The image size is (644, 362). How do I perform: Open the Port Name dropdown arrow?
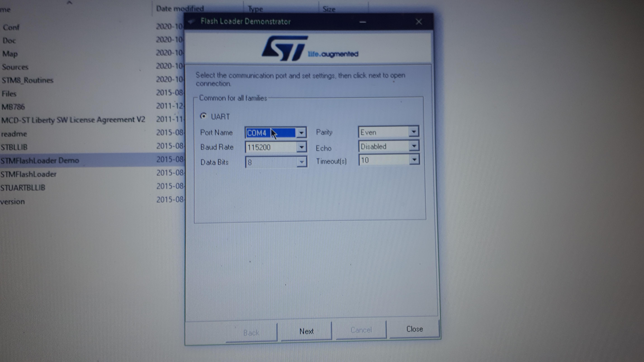coord(301,133)
